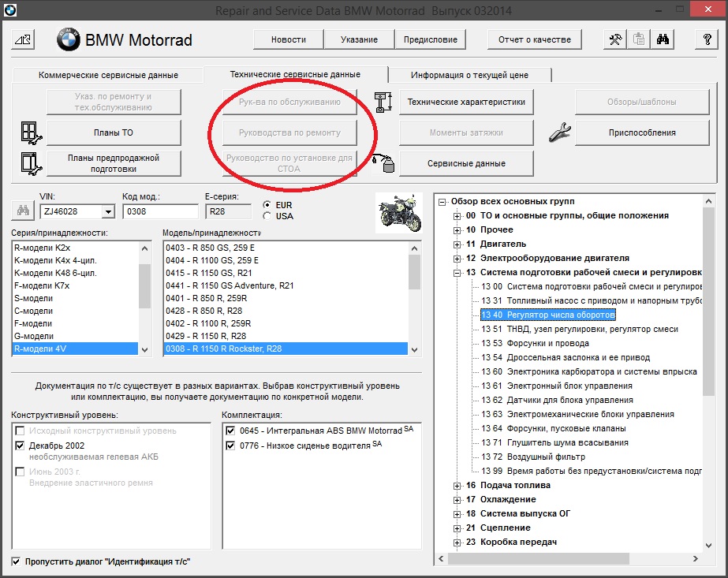Select S-модели in series list
728x578 pixels.
point(75,298)
